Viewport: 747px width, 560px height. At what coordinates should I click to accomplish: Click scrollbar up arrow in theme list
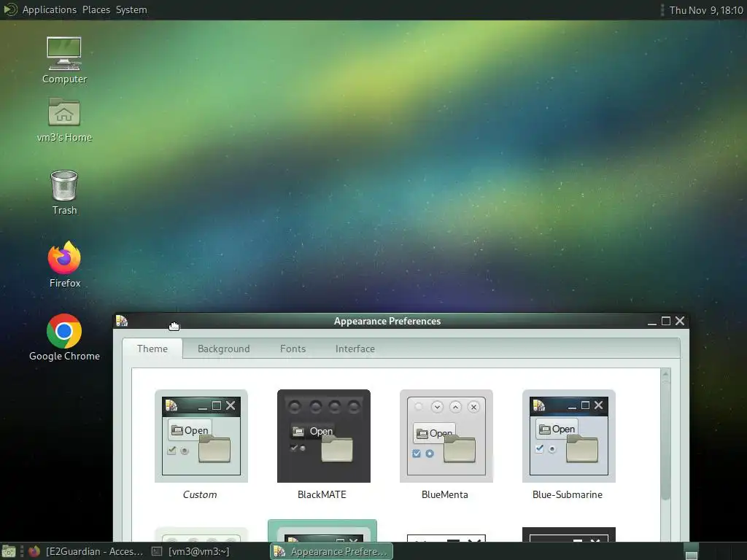pos(665,374)
